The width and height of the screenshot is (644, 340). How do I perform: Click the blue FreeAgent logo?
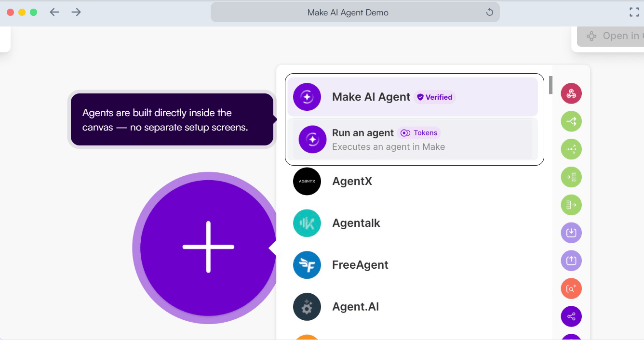pos(307,265)
